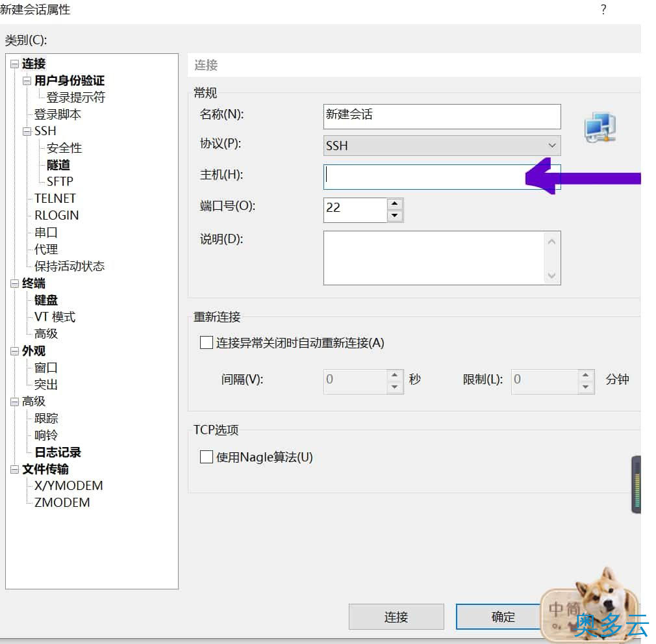Screen dimensions: 656x644
Task: Collapse the 连接 tree node
Action: [x=15, y=64]
